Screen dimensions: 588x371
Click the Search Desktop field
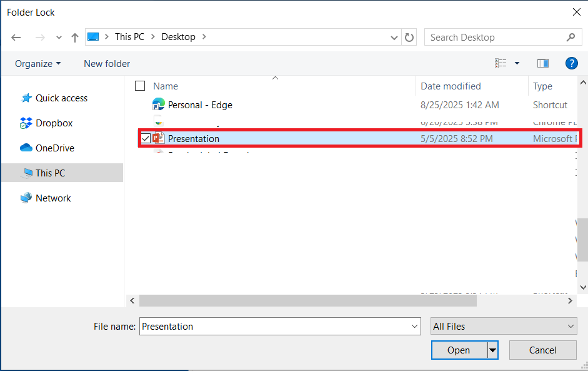pyautogui.click(x=497, y=38)
